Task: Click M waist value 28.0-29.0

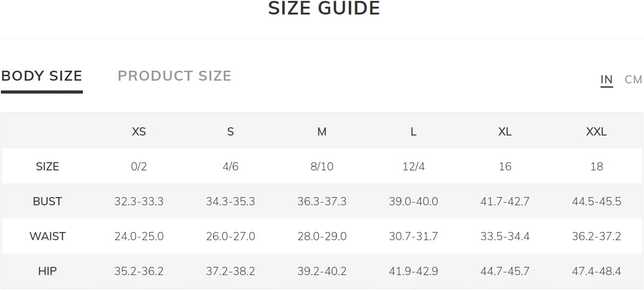Action: click(322, 237)
